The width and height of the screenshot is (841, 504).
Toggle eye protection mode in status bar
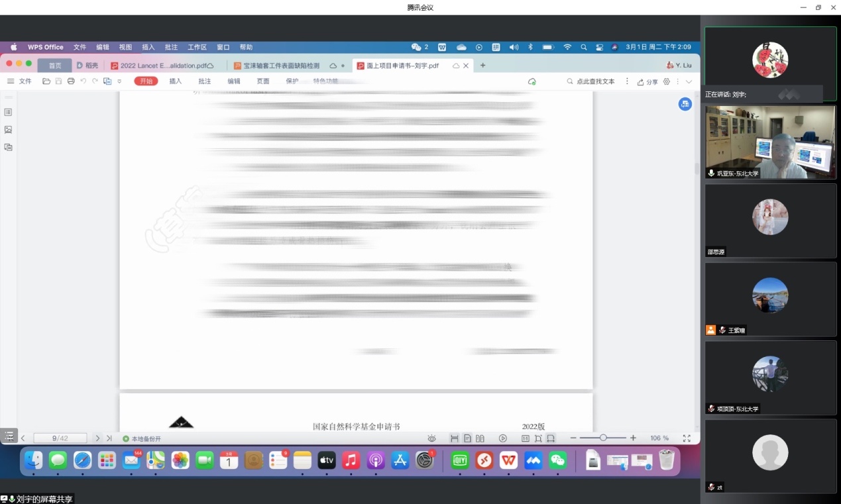tap(431, 438)
